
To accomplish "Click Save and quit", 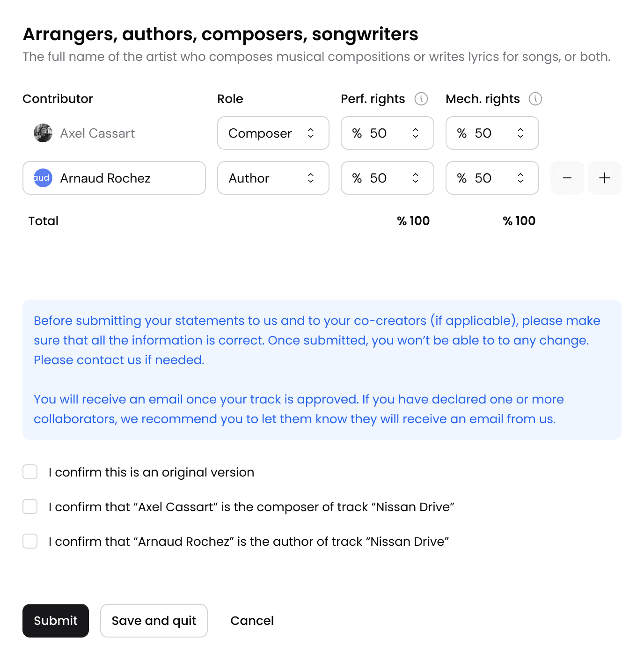I will (154, 621).
